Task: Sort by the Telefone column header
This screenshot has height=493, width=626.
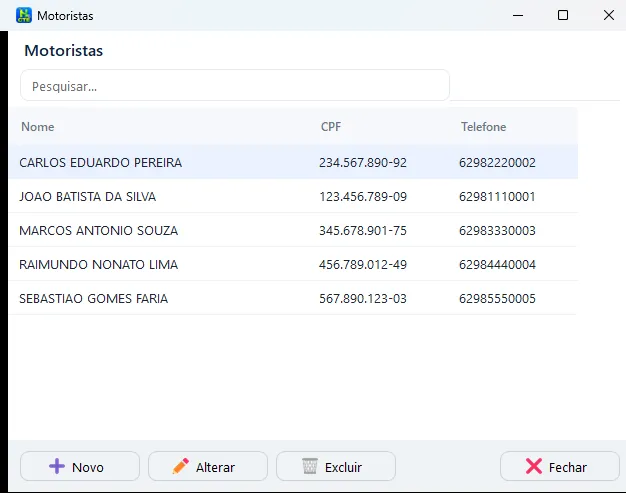Action: (483, 127)
